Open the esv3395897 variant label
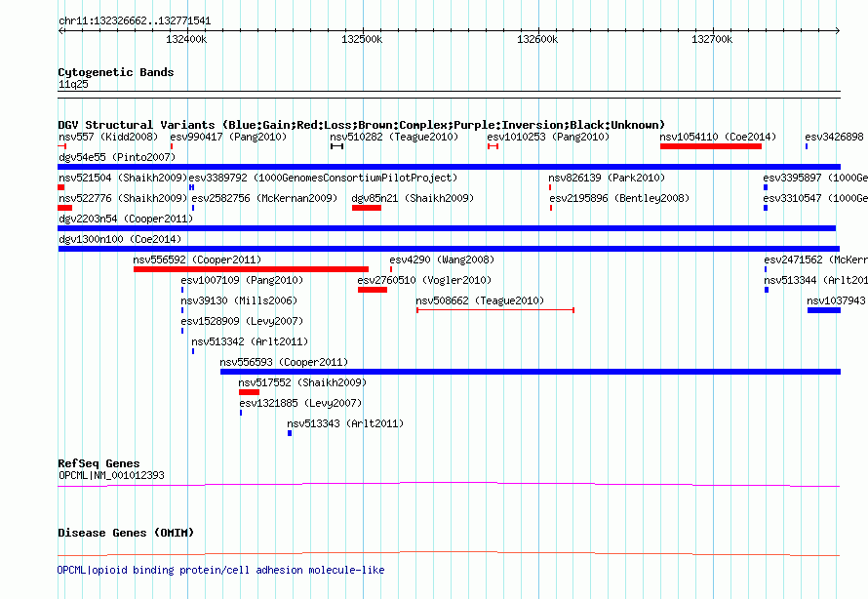 [x=815, y=178]
